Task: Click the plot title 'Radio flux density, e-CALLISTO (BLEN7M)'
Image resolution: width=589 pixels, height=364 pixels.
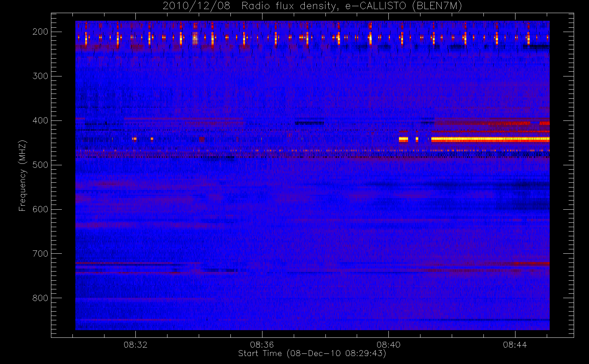Action: click(352, 6)
